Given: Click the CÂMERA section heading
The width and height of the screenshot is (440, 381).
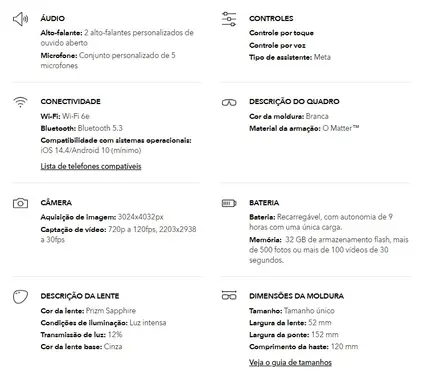Looking at the screenshot, I should (56, 202).
